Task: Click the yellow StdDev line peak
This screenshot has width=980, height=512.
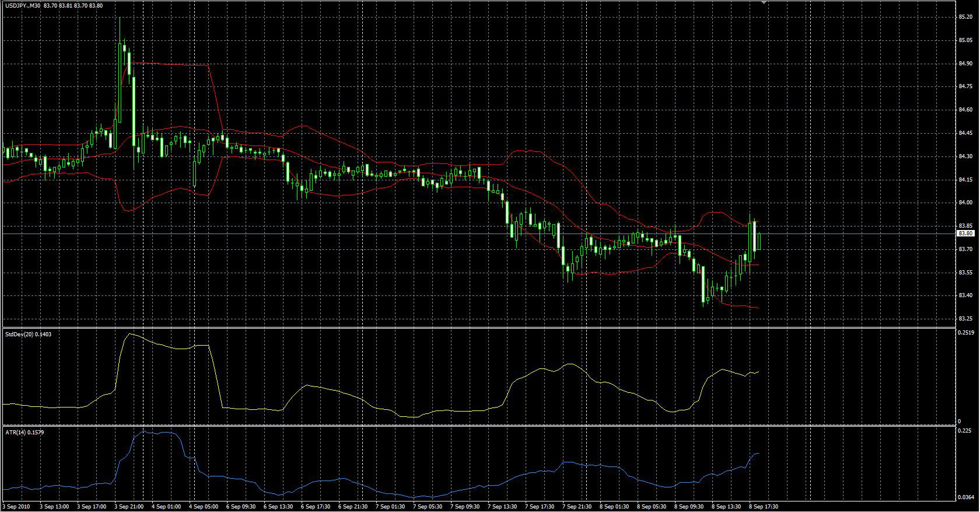Action: 130,335
